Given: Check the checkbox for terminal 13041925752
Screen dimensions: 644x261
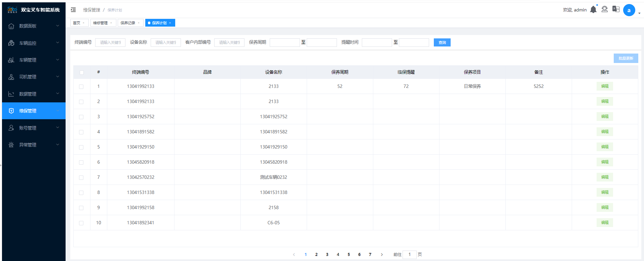Looking at the screenshot, I should [81, 117].
